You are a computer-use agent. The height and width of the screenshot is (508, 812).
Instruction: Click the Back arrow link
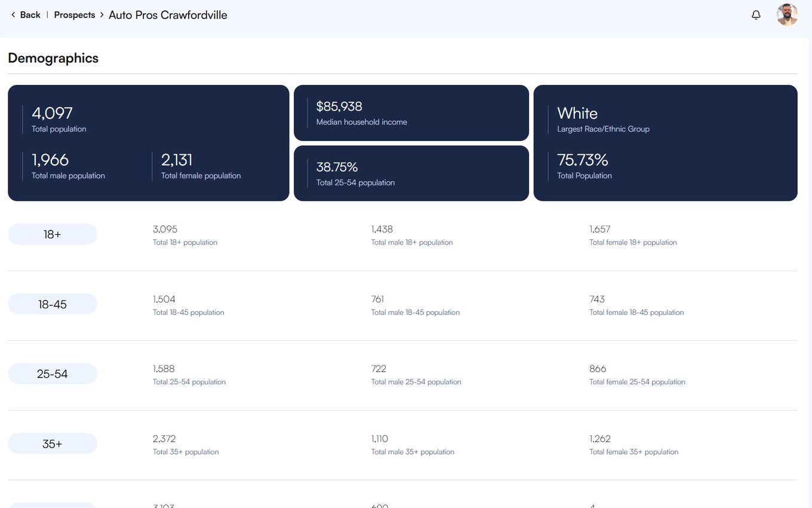pos(26,15)
